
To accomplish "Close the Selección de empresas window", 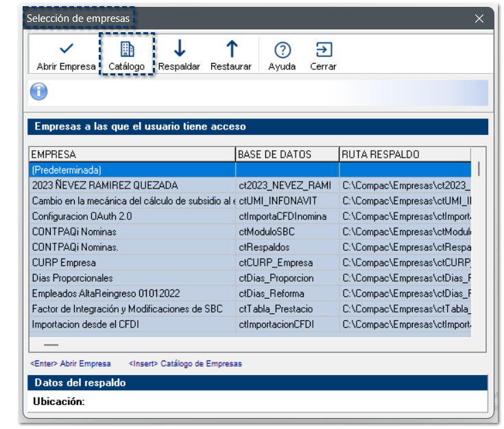I will point(479,19).
